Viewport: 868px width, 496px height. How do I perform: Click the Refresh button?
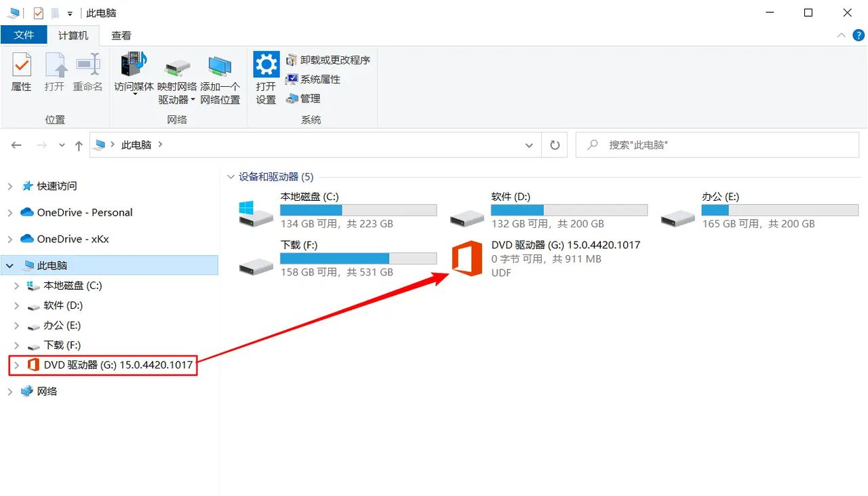click(x=555, y=145)
